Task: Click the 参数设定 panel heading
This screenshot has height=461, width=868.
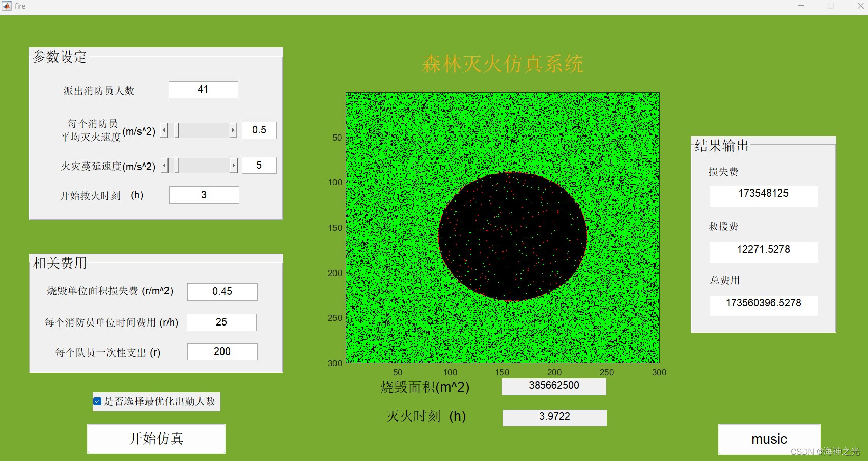Action: (60, 57)
